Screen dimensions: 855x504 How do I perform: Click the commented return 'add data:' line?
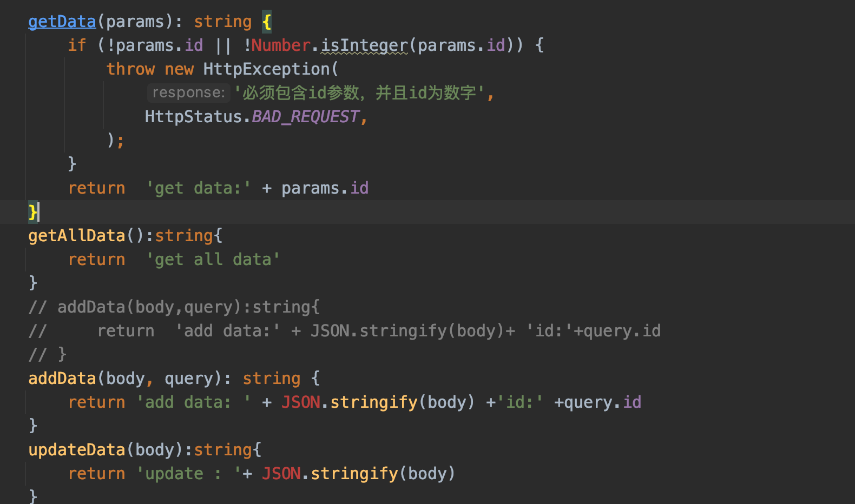[x=345, y=331]
